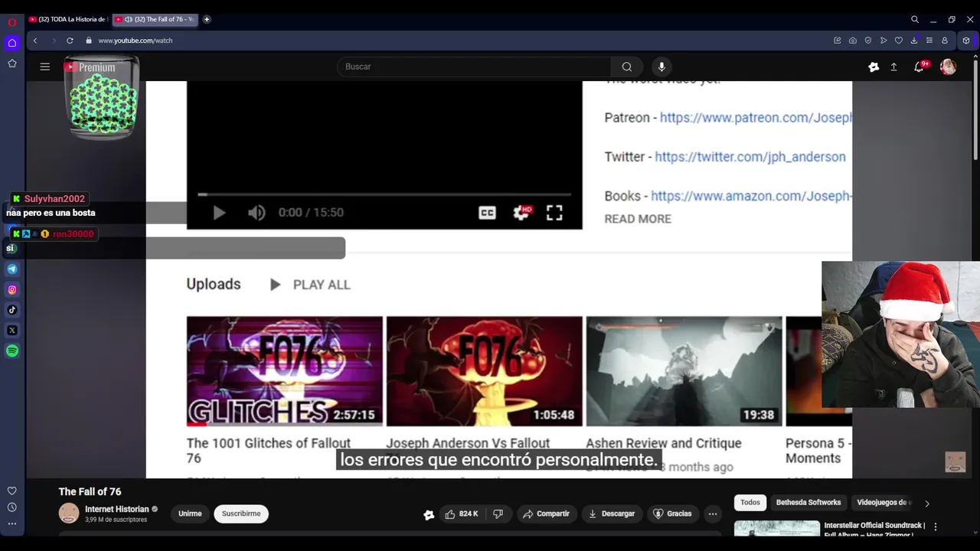This screenshot has height=551, width=980.
Task: Open Telegram in the sidebar
Action: click(12, 269)
